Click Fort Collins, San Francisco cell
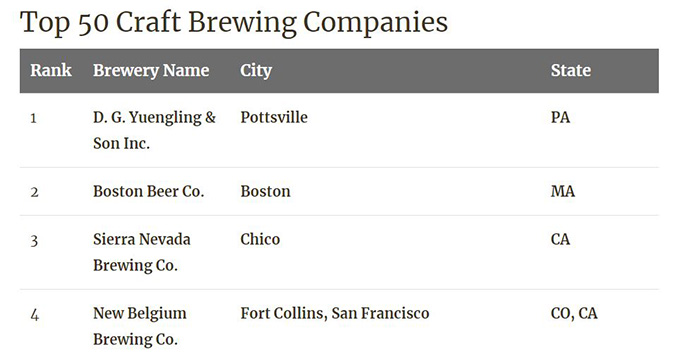The height and width of the screenshot is (363, 685). pos(335,313)
